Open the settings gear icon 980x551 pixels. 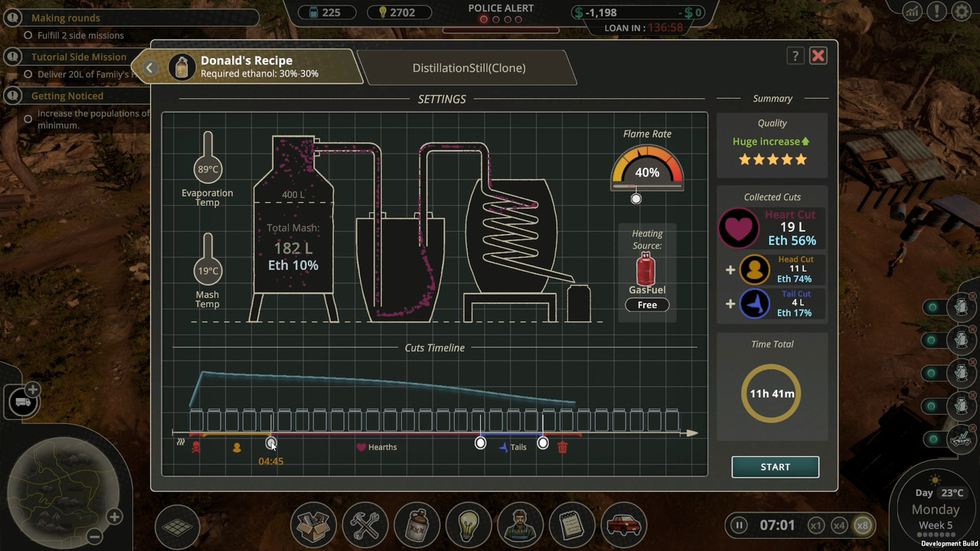coord(961,11)
